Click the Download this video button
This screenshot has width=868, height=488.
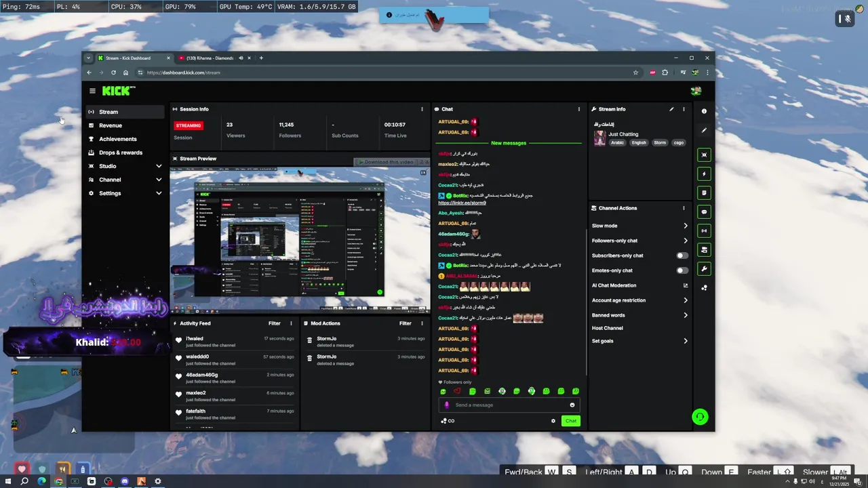pos(387,162)
